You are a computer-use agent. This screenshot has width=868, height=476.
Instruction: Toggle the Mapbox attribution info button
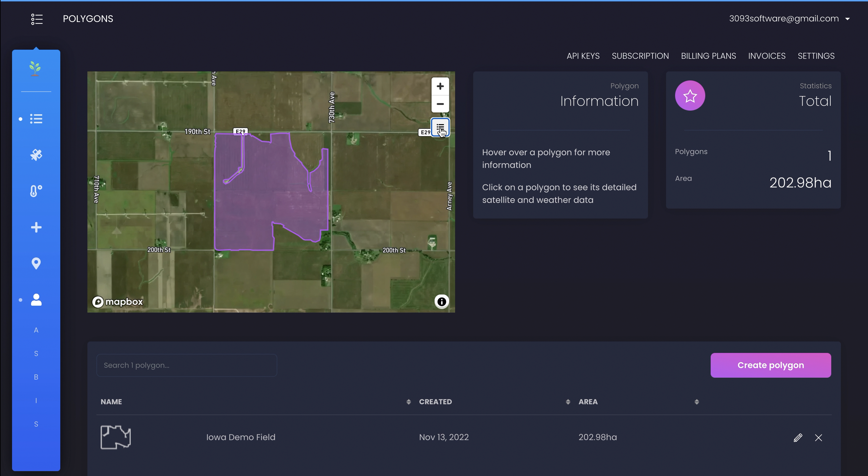tap(442, 302)
